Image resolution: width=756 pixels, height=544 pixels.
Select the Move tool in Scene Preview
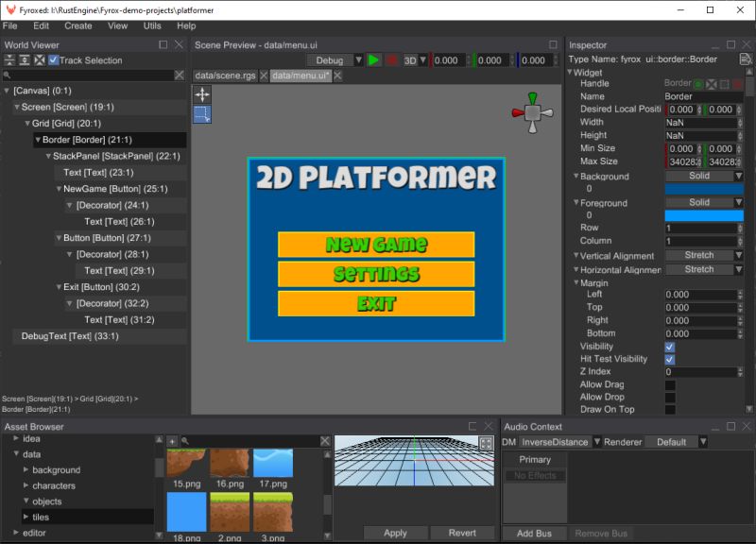(x=202, y=93)
